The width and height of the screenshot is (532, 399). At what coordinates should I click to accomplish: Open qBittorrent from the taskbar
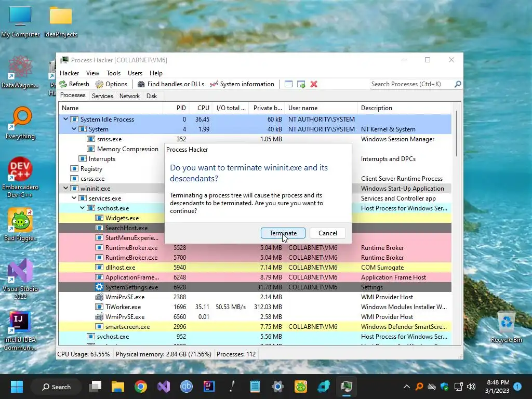(187, 387)
